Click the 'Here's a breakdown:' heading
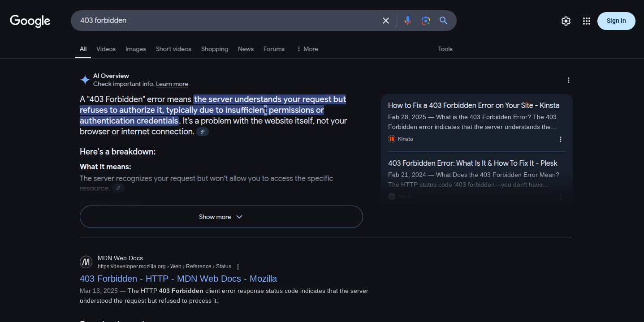644x322 pixels. (118, 152)
